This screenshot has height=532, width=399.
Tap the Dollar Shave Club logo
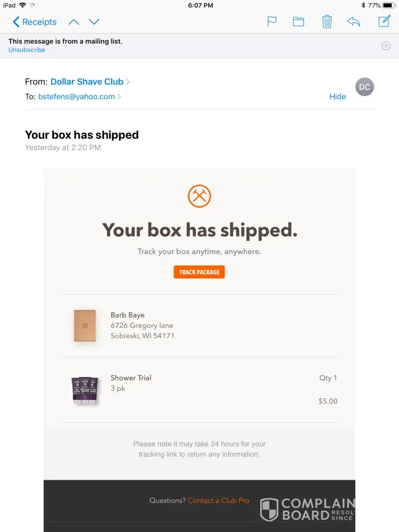199,196
